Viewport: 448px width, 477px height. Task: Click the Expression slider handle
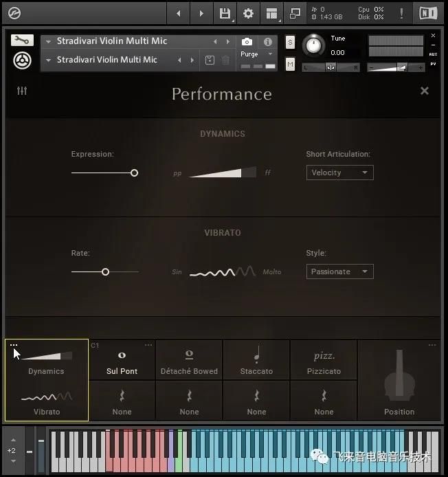(134, 173)
